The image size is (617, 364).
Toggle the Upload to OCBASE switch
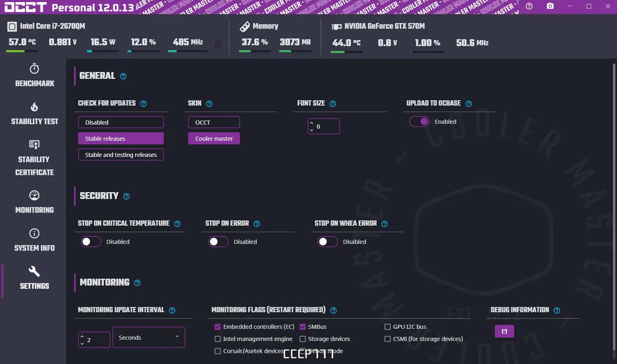(x=419, y=121)
